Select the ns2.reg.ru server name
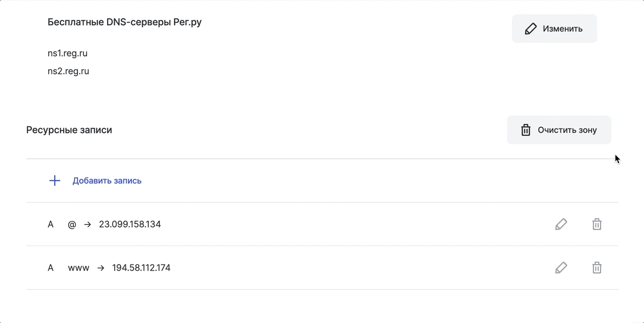Screen dimensions: 644x323 point(68,71)
